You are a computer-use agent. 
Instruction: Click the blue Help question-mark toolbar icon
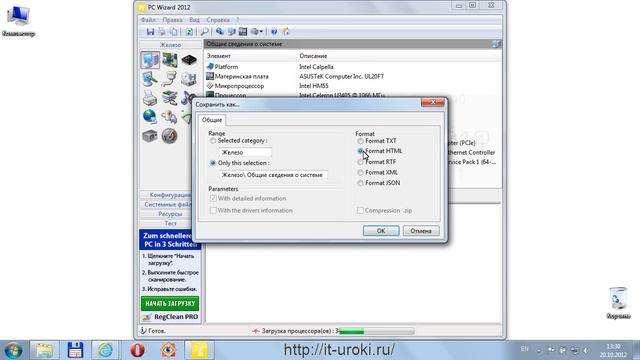click(274, 32)
